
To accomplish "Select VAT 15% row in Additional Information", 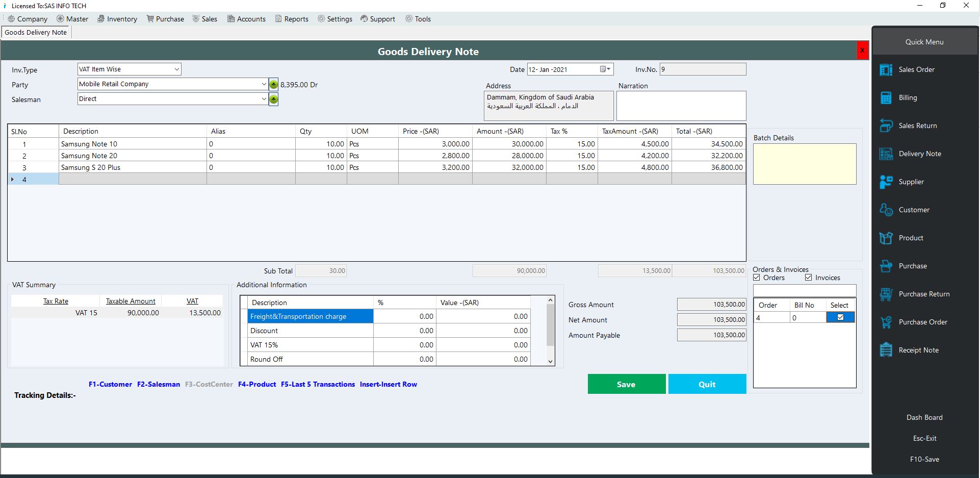I will (x=311, y=345).
